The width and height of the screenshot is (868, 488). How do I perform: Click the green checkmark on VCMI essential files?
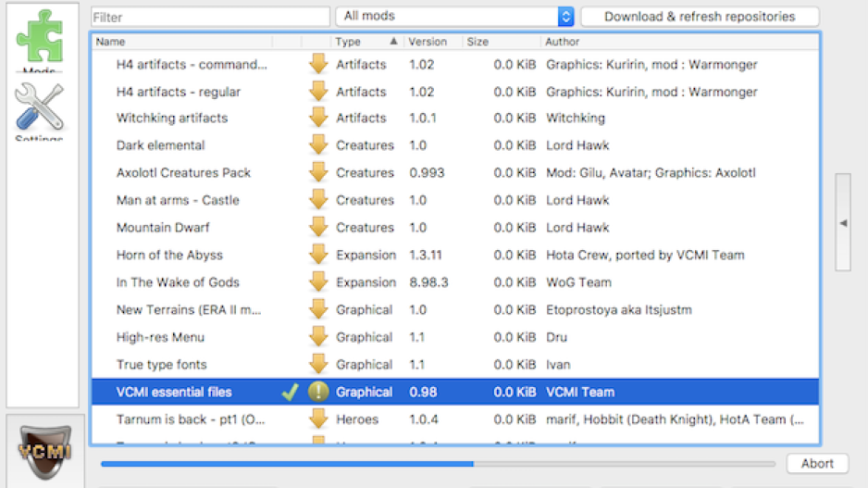tap(290, 392)
